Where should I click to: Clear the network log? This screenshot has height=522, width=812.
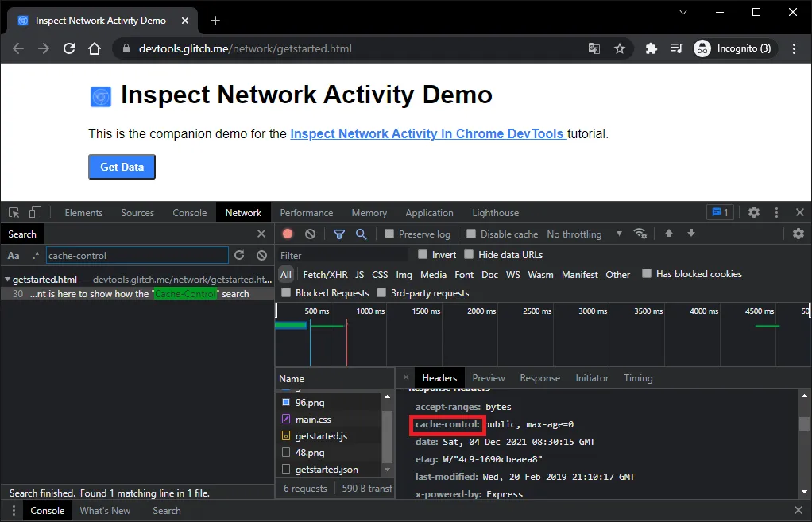click(x=310, y=234)
